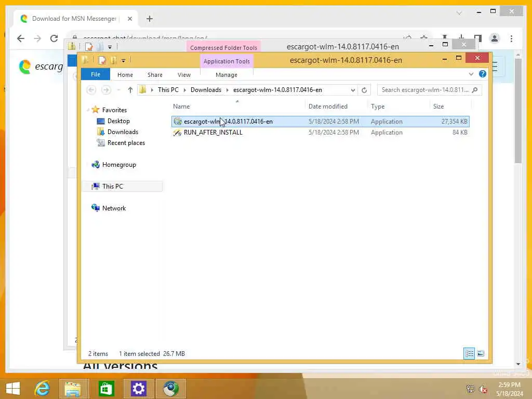Switch to the Home ribbon tab
This screenshot has width=532, height=399.
click(125, 75)
